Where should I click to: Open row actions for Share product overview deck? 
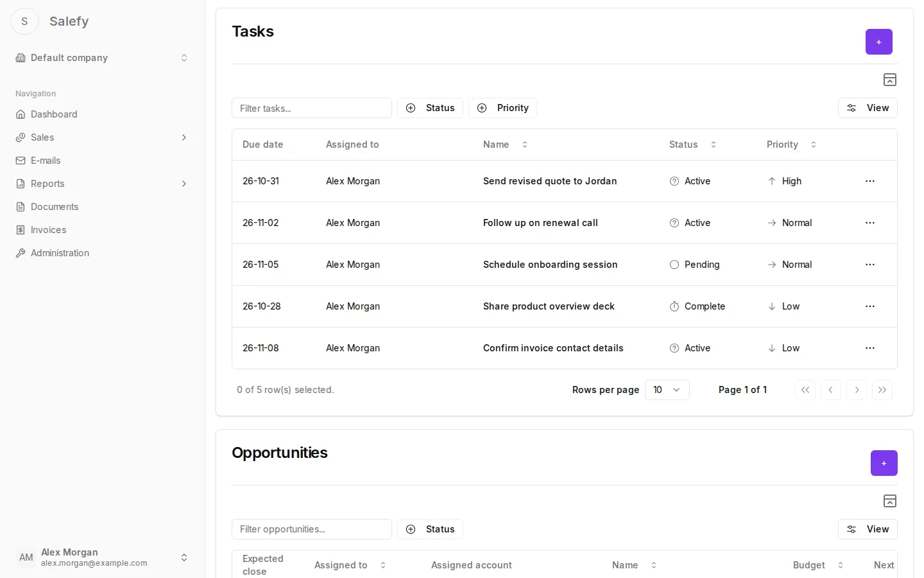coord(870,306)
